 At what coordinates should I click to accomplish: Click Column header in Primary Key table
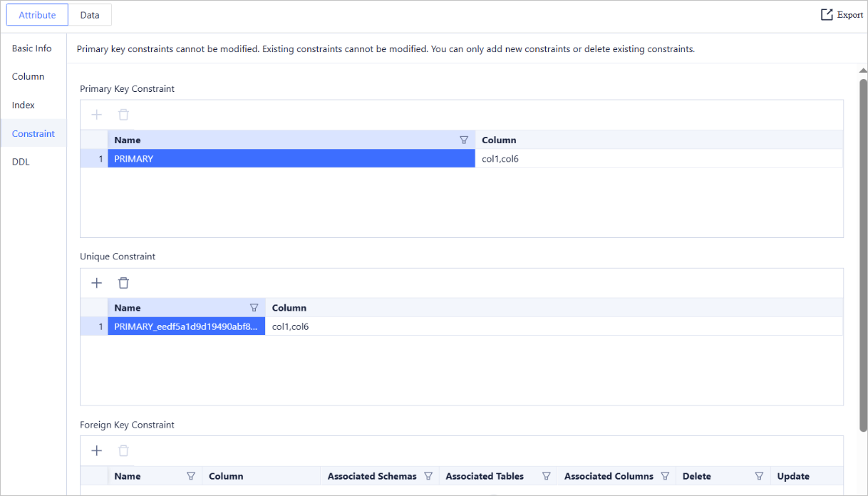pyautogui.click(x=659, y=140)
